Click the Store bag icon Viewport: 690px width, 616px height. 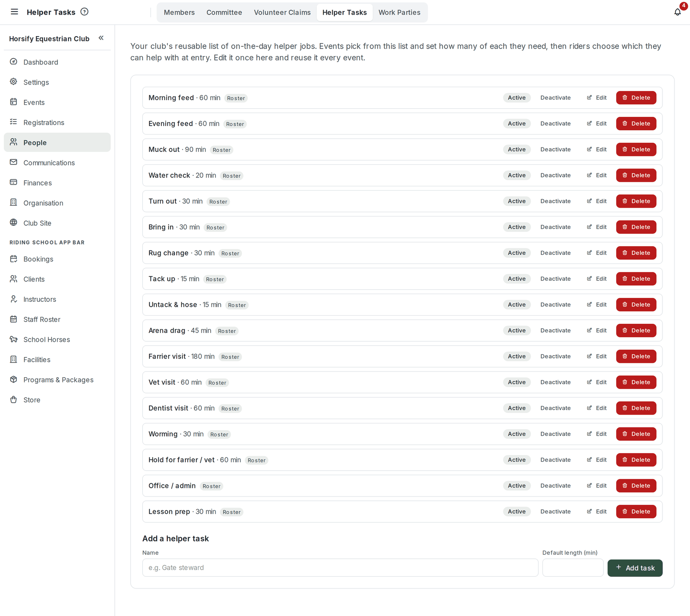[14, 400]
